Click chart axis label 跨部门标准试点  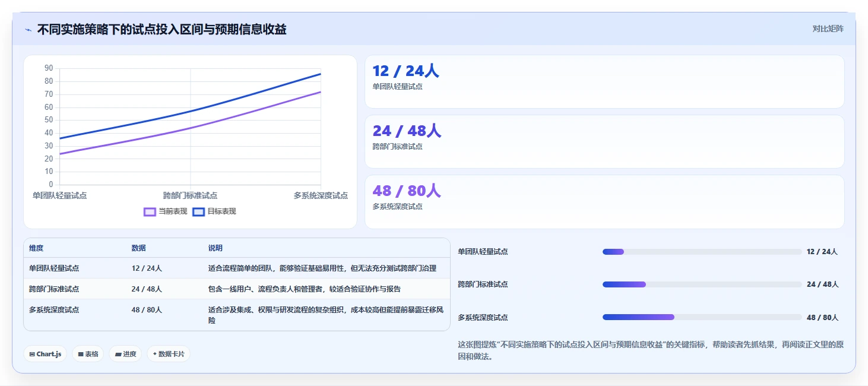click(190, 195)
